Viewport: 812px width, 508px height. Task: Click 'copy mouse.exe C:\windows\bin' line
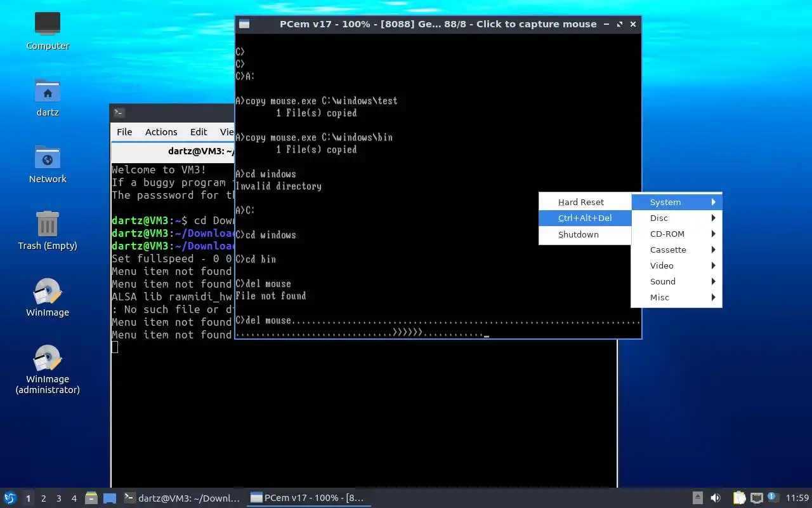pos(314,137)
